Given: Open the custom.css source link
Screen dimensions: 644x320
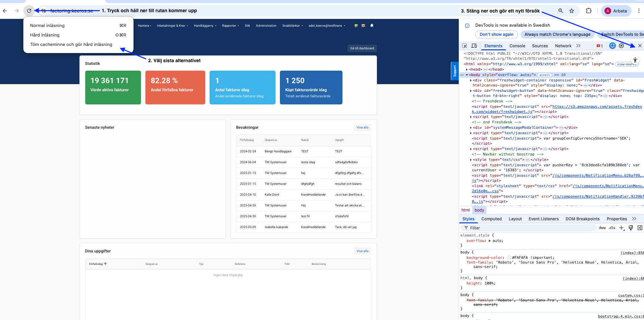Looking at the screenshot, I should pyautogui.click(x=631, y=295).
